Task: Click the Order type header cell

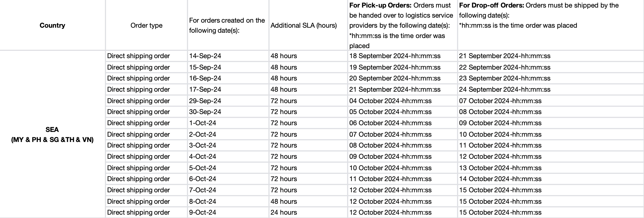Action: 146,25
